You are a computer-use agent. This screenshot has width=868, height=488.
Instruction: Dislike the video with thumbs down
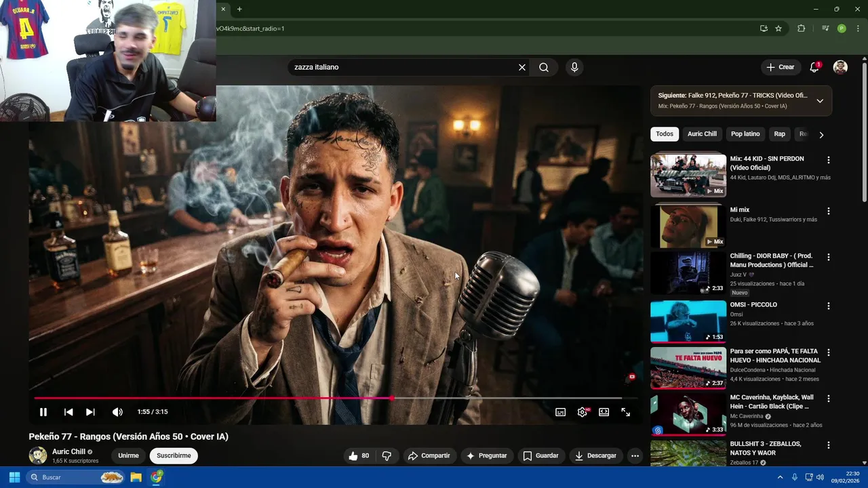click(x=387, y=455)
